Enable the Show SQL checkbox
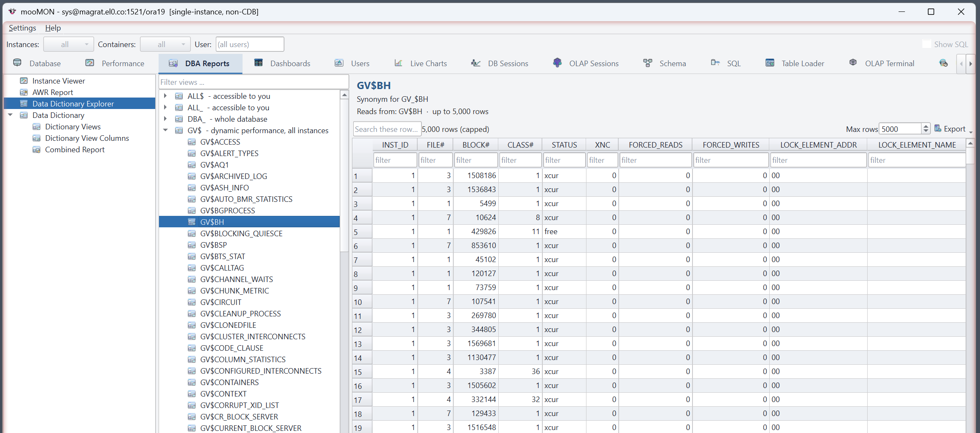This screenshot has width=980, height=433. tap(927, 44)
